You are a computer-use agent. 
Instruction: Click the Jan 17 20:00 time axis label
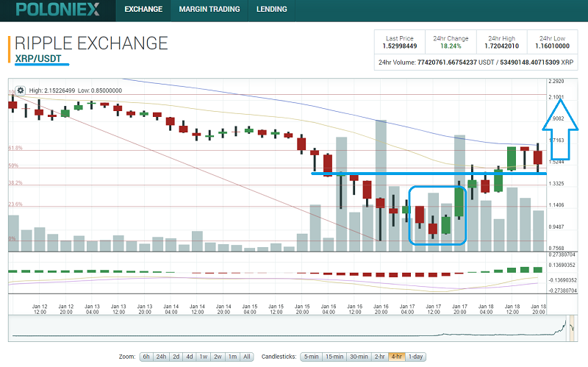tap(460, 309)
